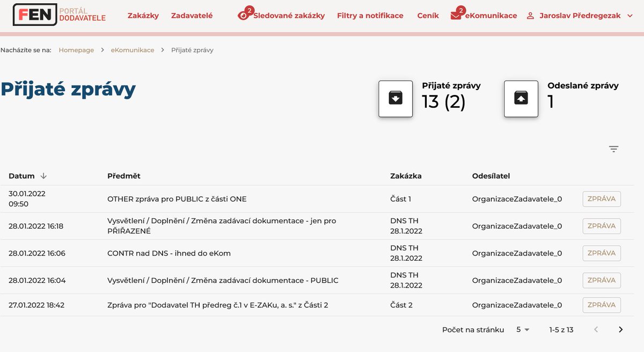
Task: Click date 28.01.2022 16:04
Action: click(x=37, y=280)
